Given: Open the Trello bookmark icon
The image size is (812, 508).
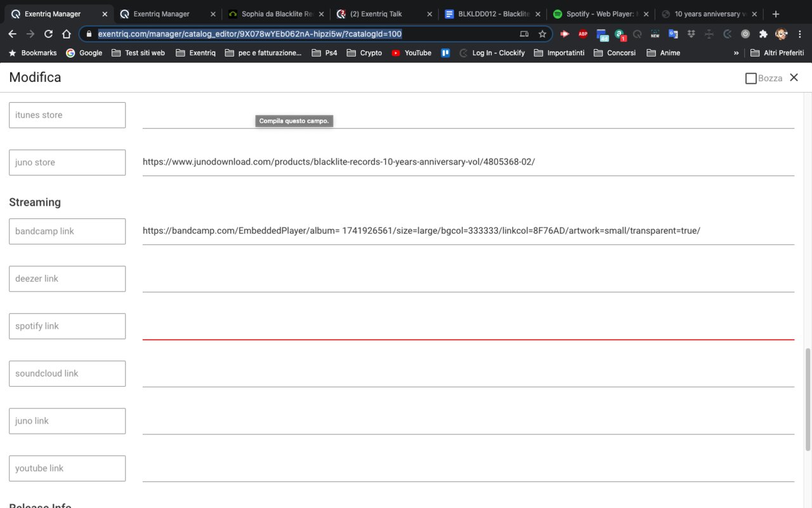Looking at the screenshot, I should [x=445, y=53].
